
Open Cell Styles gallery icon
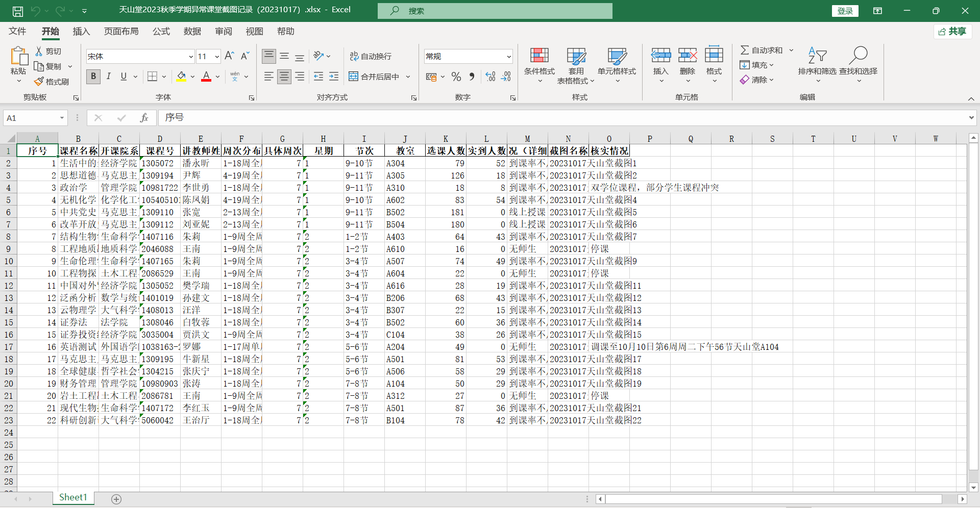tap(617, 56)
